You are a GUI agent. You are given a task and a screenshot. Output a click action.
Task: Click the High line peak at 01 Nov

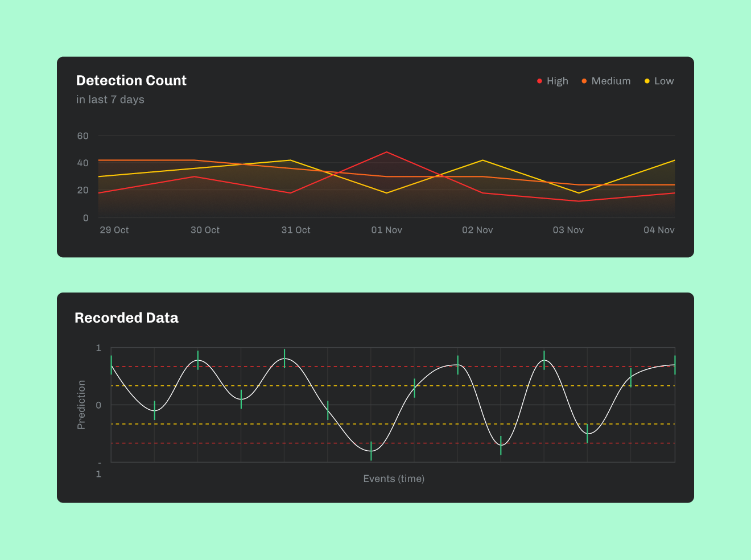pos(387,152)
